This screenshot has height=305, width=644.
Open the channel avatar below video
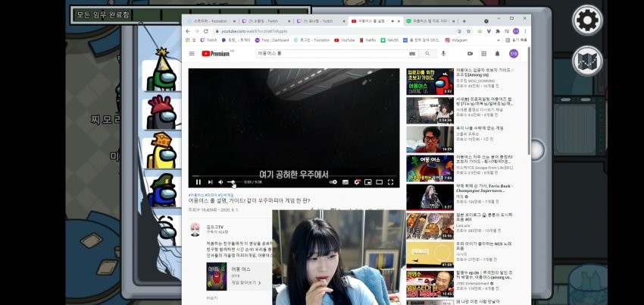195,229
